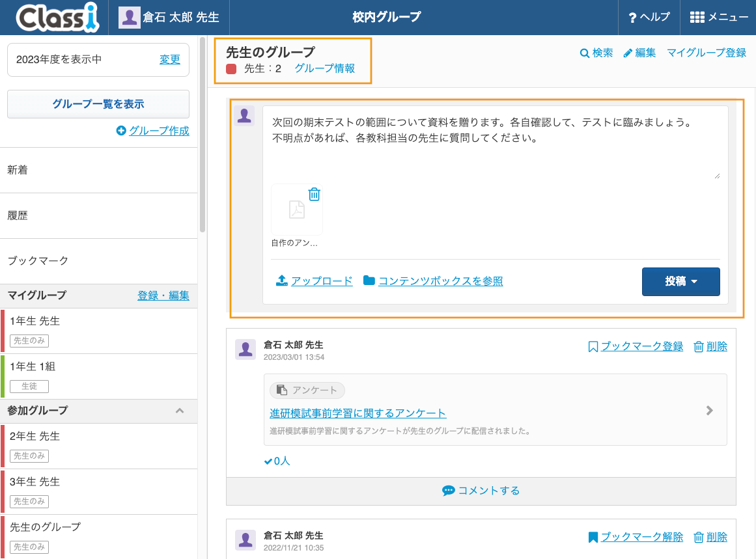Click the ブックマーク登録 bookmark outline icon
This screenshot has height=559, width=756.
coord(593,346)
